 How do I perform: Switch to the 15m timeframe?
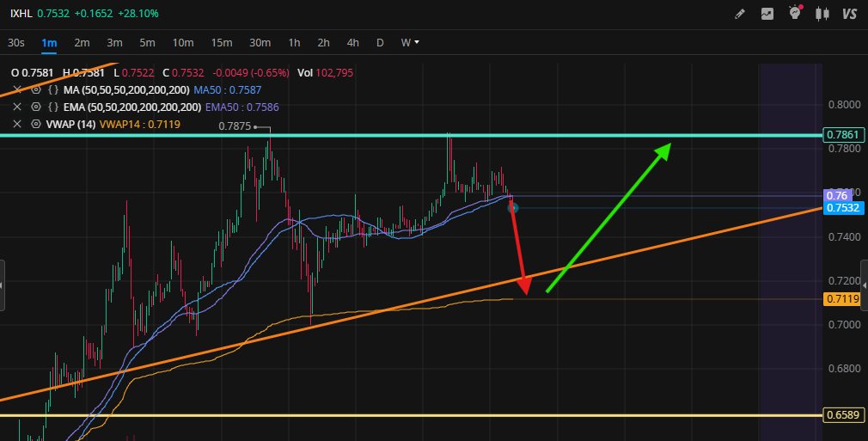(222, 43)
